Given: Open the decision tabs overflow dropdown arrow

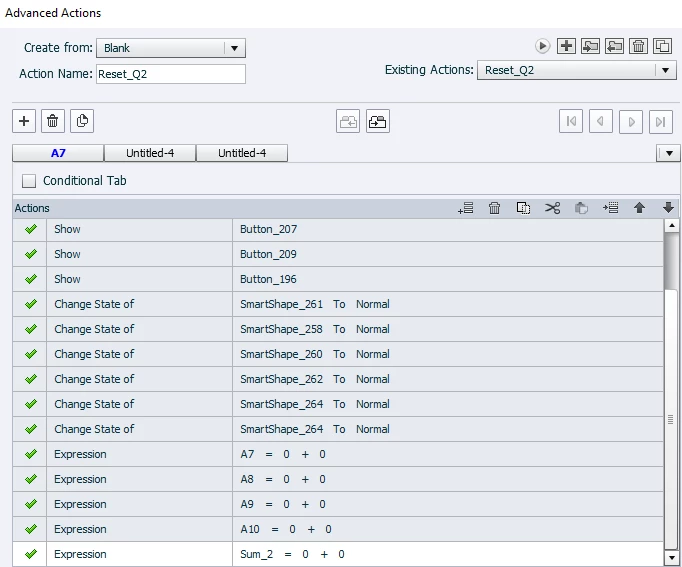Looking at the screenshot, I should (669, 153).
